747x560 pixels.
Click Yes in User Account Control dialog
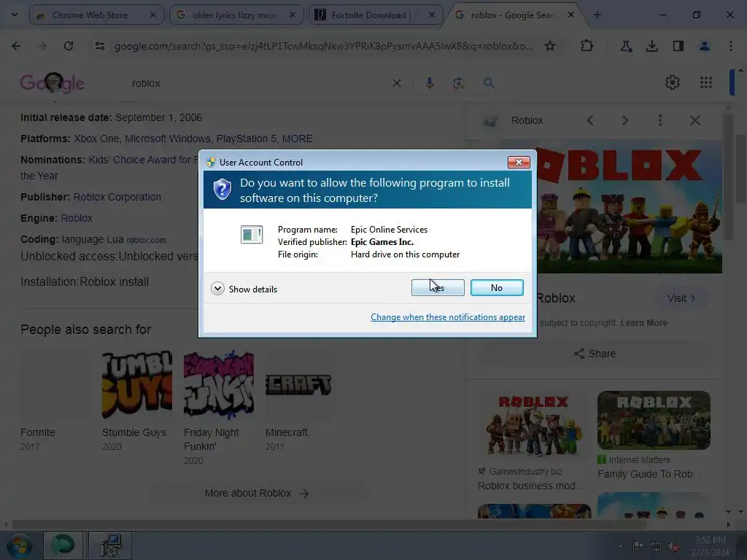click(438, 287)
